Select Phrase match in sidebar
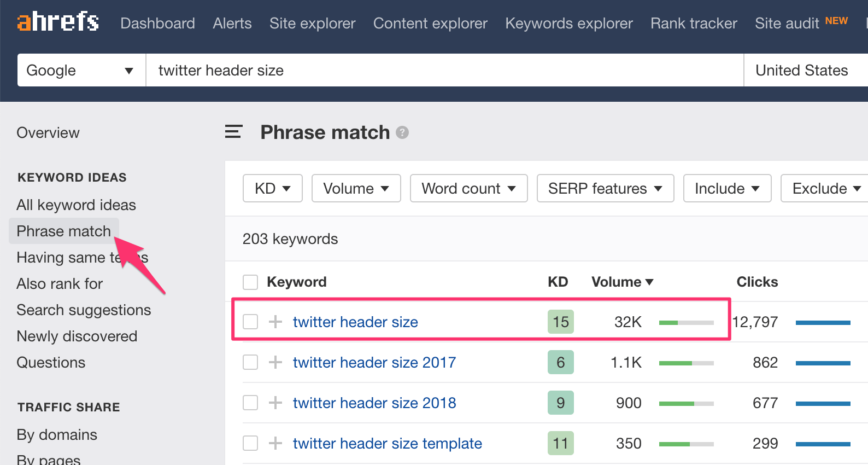This screenshot has height=465, width=868. point(64,231)
